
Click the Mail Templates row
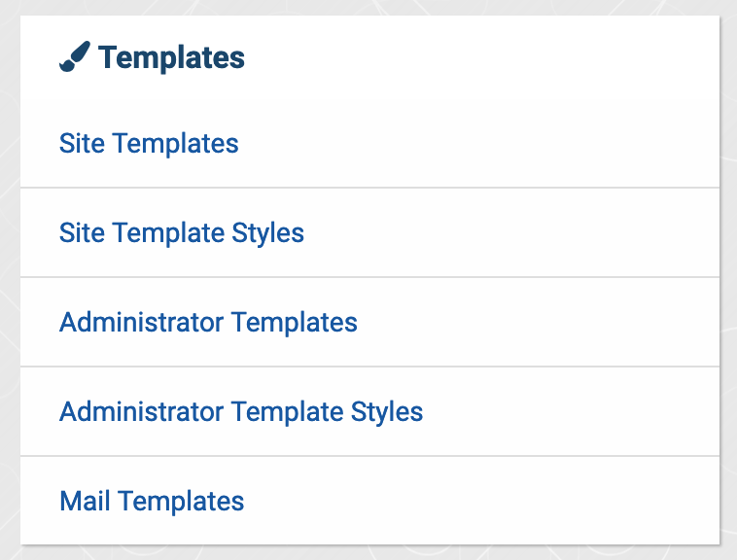pos(369,502)
